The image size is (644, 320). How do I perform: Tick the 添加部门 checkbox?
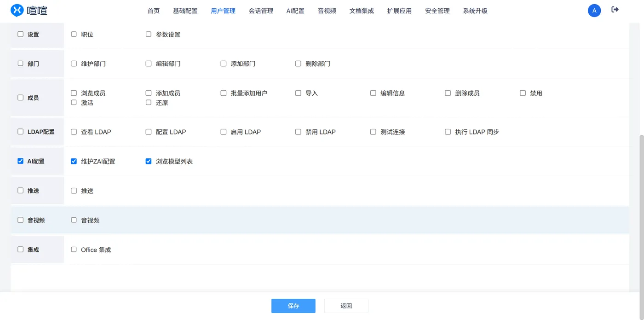click(224, 64)
